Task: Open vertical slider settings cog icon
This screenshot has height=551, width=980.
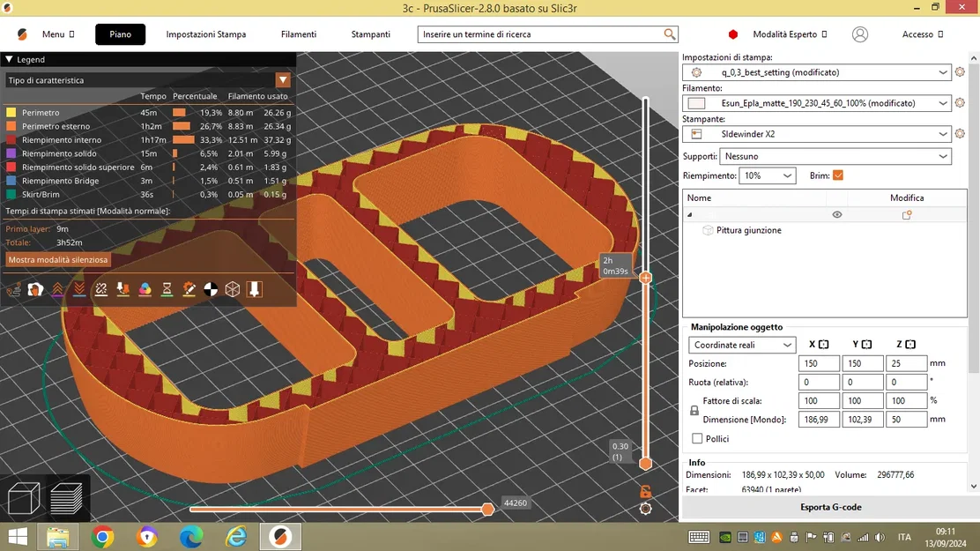Action: click(646, 509)
